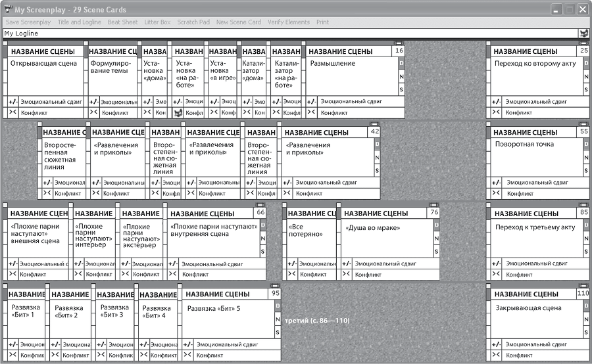Click the >< conflict icon on «Душа во мраке» card
Viewport: 592px width, 364px height.
[347, 274]
